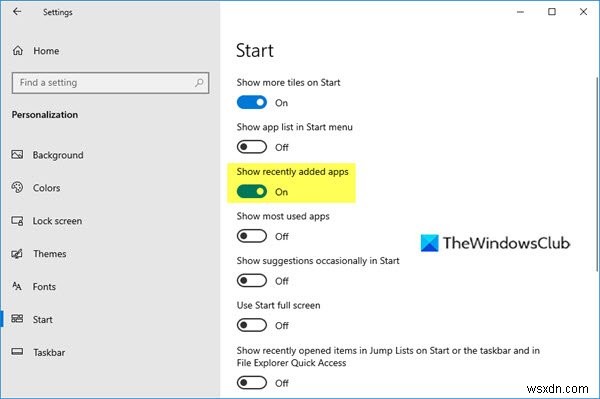600x399 pixels.
Task: Click the Fonts icon
Action: [x=17, y=286]
